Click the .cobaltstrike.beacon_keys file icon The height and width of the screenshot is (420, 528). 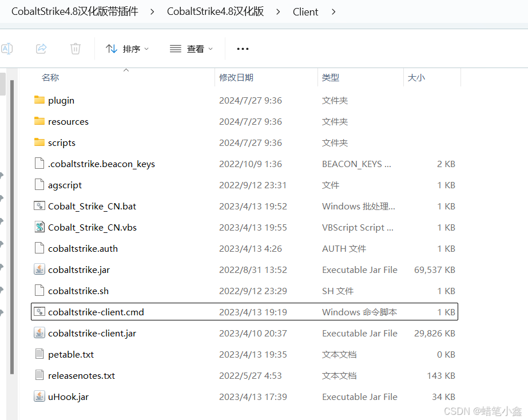[39, 163]
